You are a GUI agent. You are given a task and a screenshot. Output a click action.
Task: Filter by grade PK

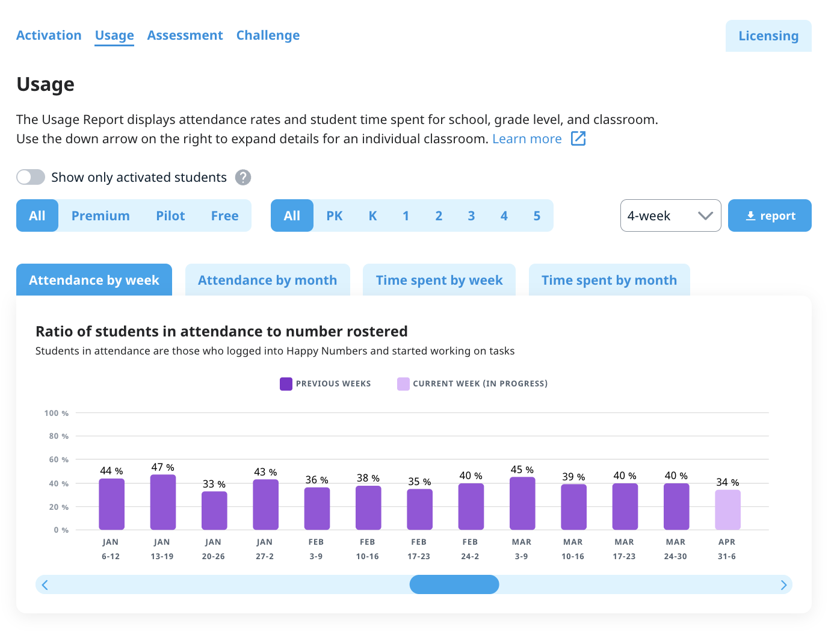click(x=334, y=215)
